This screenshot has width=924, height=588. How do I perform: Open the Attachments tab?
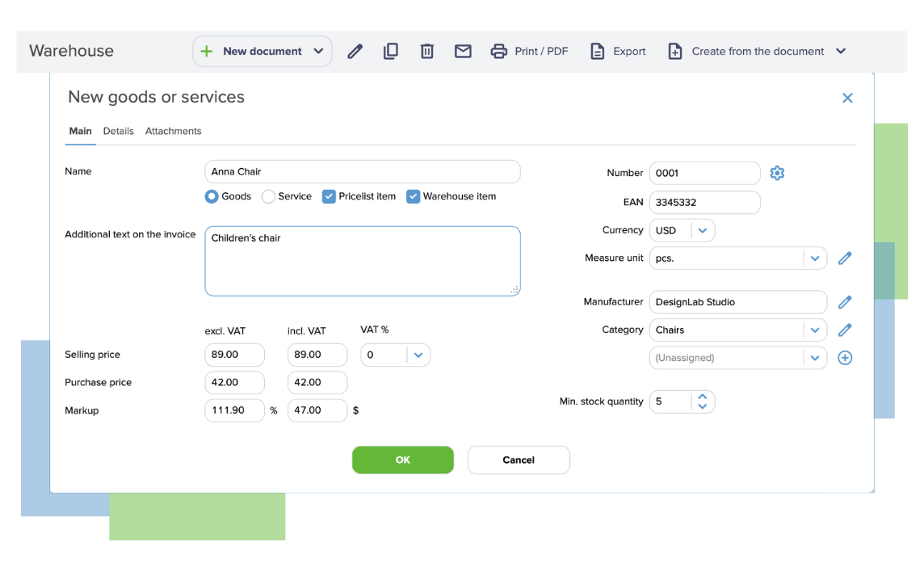[173, 131]
